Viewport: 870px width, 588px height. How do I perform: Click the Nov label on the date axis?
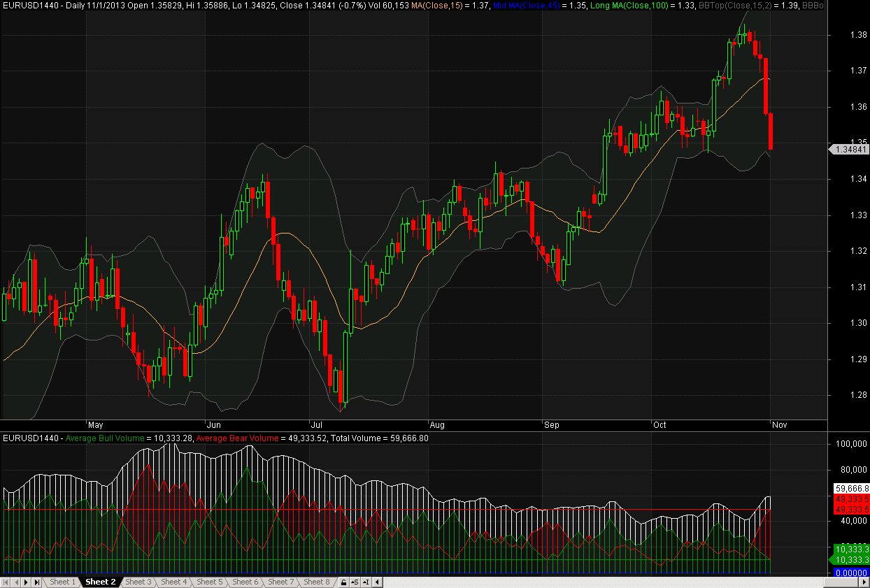pyautogui.click(x=779, y=424)
